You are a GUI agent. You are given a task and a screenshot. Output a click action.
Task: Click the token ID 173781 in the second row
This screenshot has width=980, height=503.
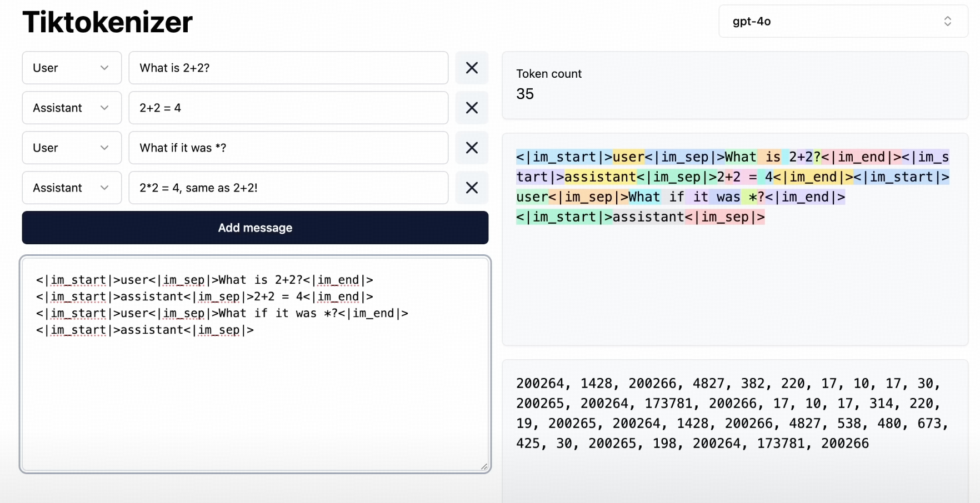(669, 404)
